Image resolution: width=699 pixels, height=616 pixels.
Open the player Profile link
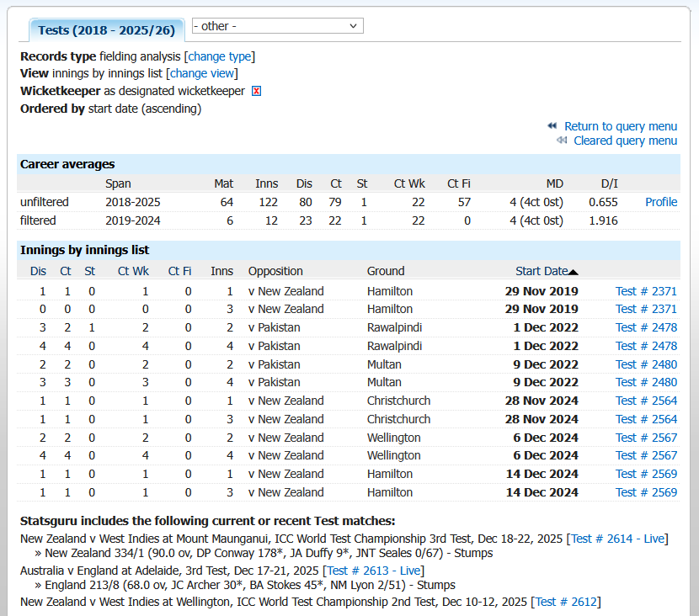click(661, 202)
